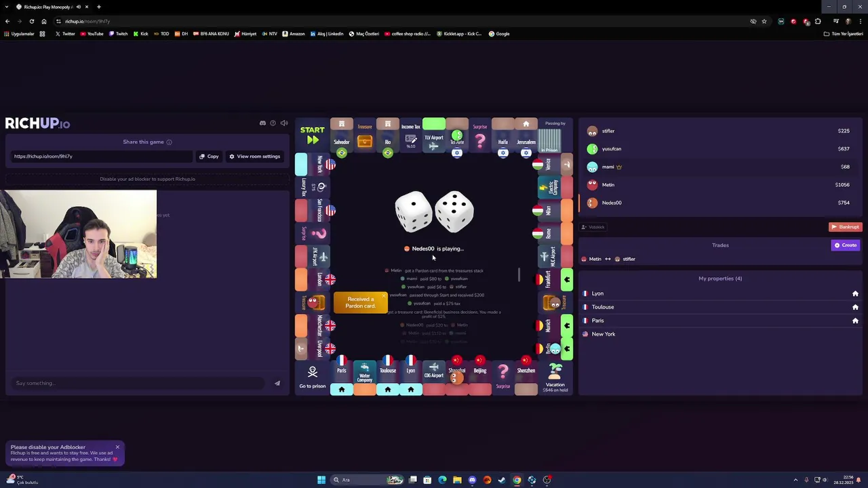Screen dimensions: 868x488
Task: Create a new trade
Action: click(846, 245)
